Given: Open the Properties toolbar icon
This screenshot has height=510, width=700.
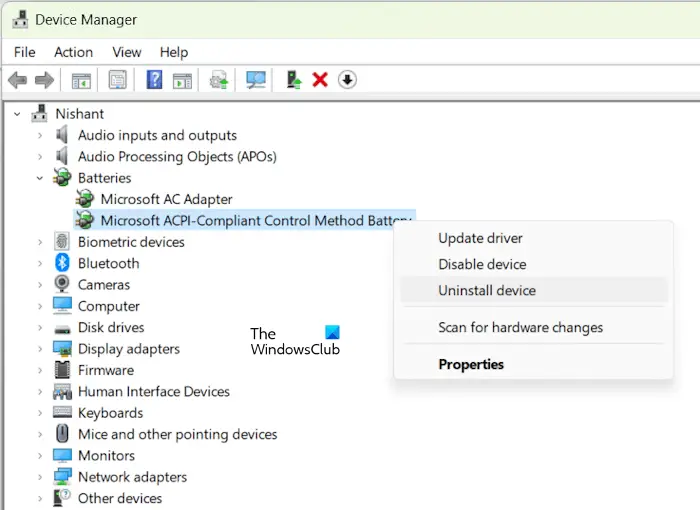Looking at the screenshot, I should point(118,80).
